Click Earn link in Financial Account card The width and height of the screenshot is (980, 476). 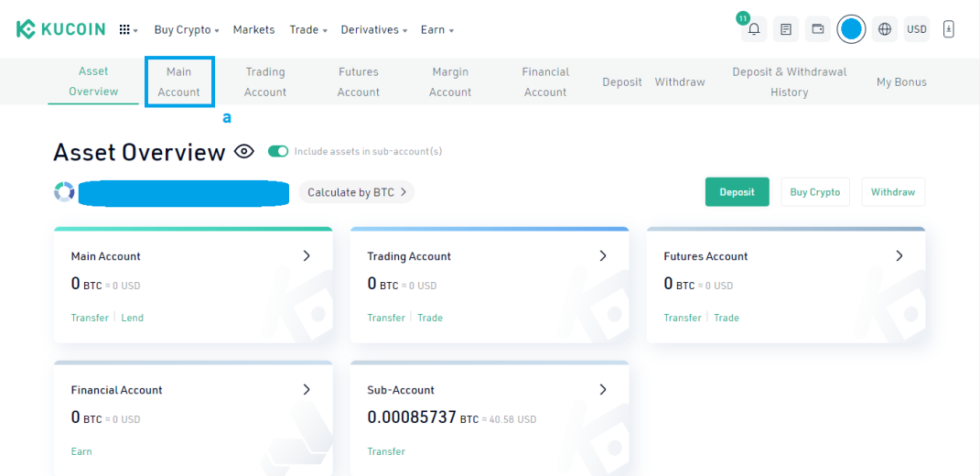coord(81,451)
